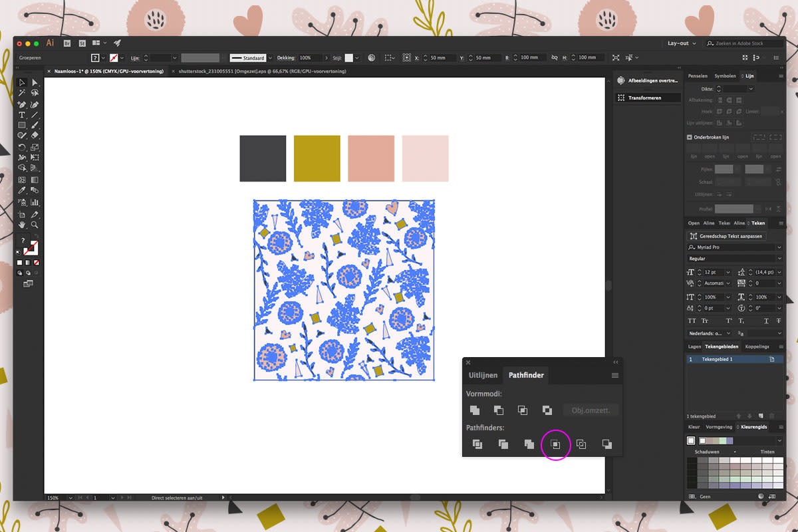Click the dark gray color square
Screen dimensions: 798x532
click(x=263, y=158)
